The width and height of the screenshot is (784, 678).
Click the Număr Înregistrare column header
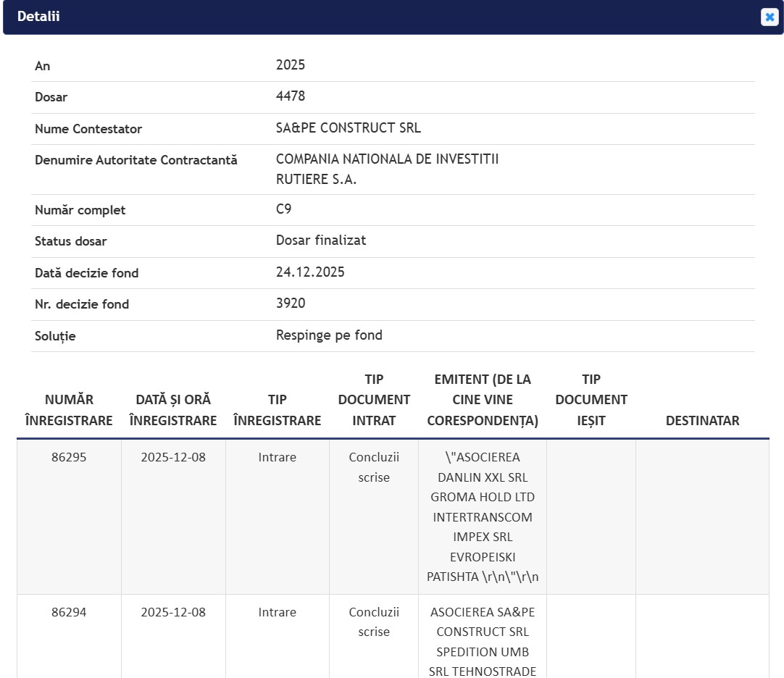[69, 410]
